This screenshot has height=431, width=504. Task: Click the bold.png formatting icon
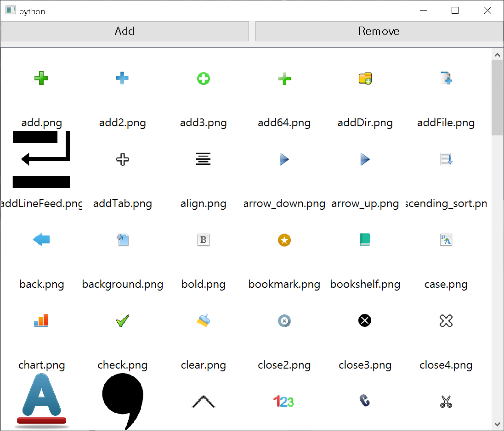click(x=203, y=240)
